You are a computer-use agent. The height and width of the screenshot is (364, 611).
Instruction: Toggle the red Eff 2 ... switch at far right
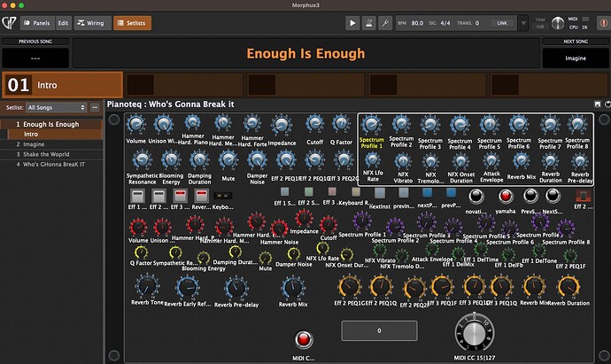pos(583,196)
